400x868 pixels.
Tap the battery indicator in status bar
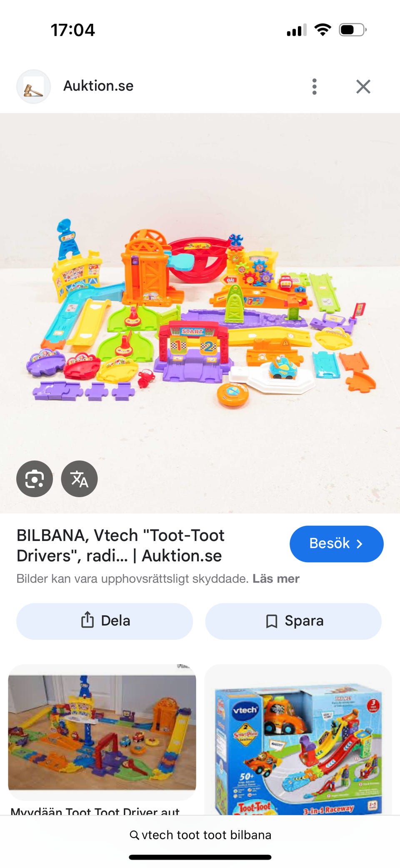(x=353, y=30)
